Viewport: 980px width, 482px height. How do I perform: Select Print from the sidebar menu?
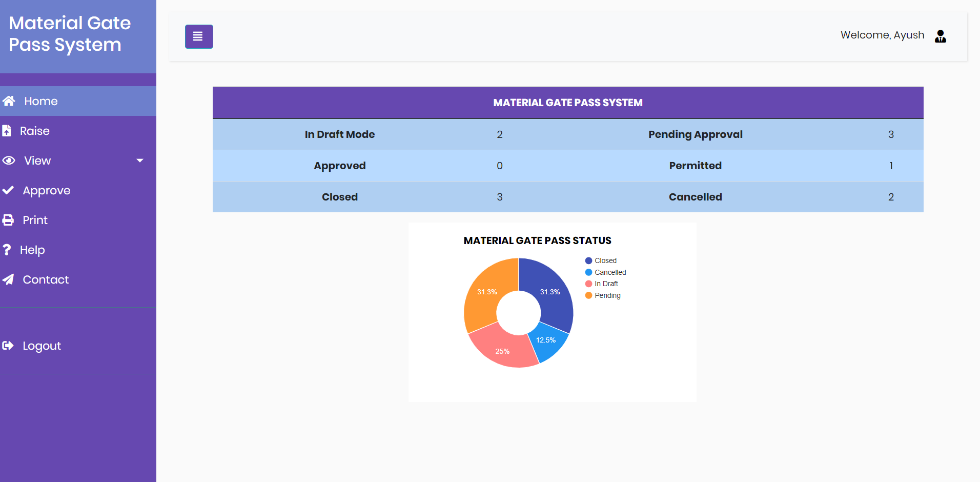(x=34, y=219)
